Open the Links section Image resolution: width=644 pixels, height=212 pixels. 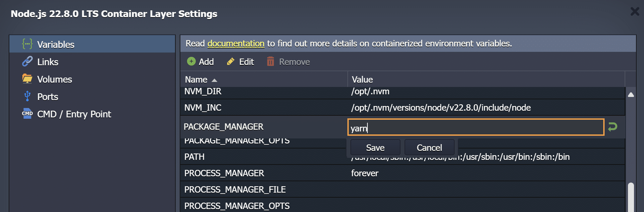pos(48,62)
